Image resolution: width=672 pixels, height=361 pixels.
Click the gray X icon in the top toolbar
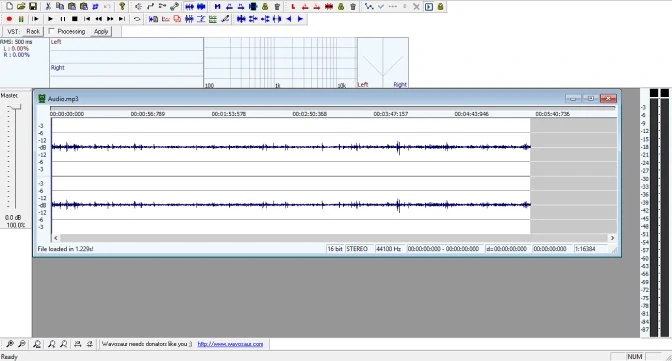coord(416,6)
